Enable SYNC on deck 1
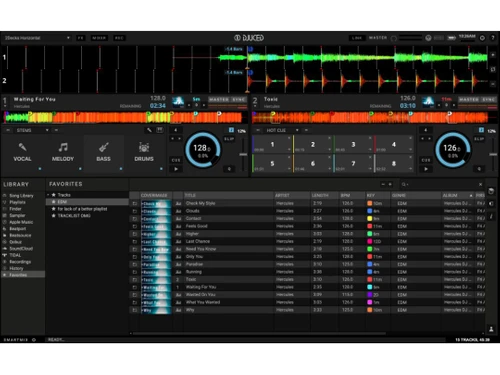Viewport: 500px width, 375px height. pos(239,99)
